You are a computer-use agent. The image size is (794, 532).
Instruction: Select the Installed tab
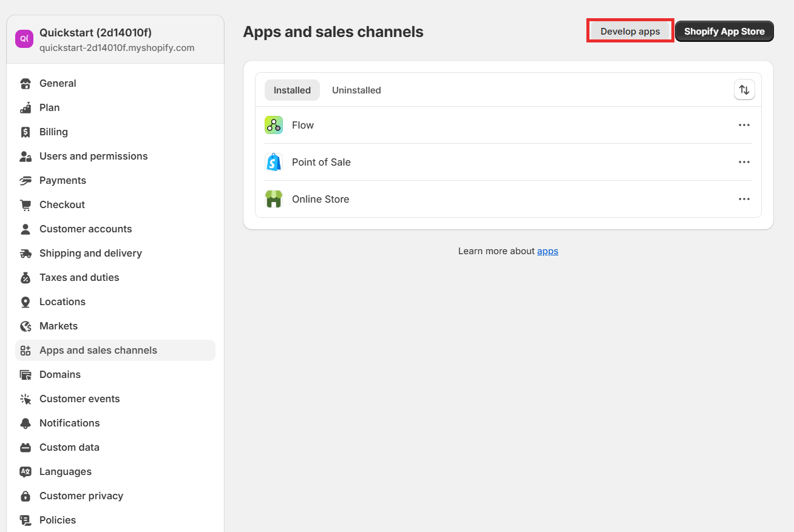292,90
